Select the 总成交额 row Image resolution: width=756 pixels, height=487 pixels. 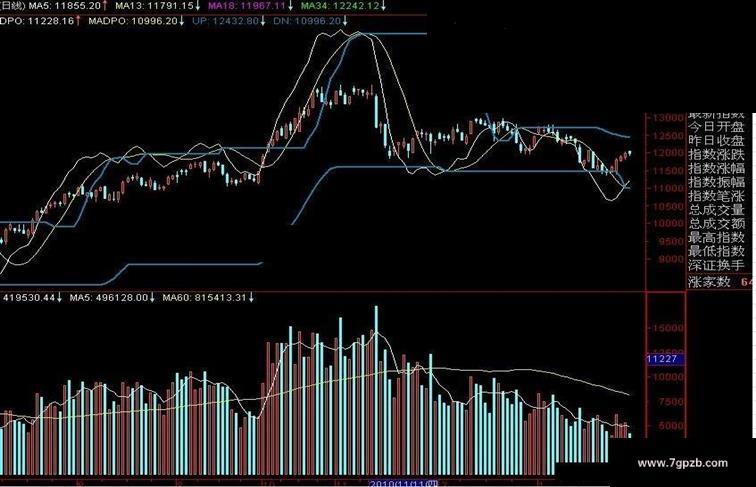point(716,224)
